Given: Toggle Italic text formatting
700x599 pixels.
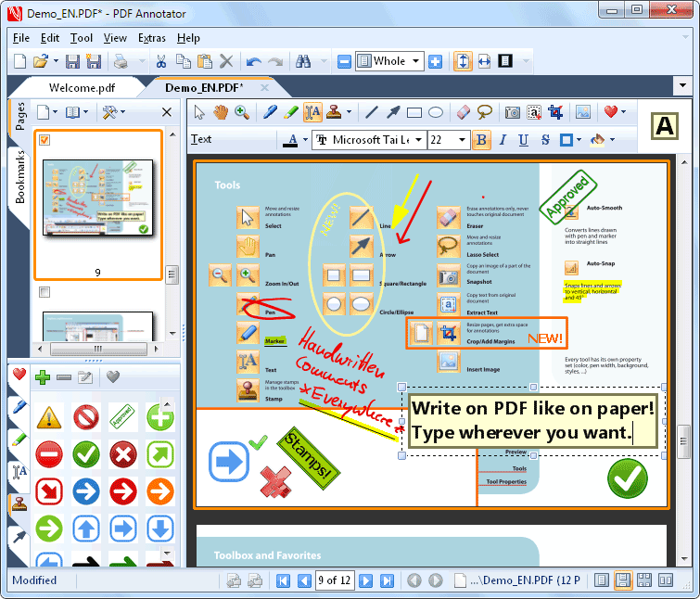Looking at the screenshot, I should 503,140.
